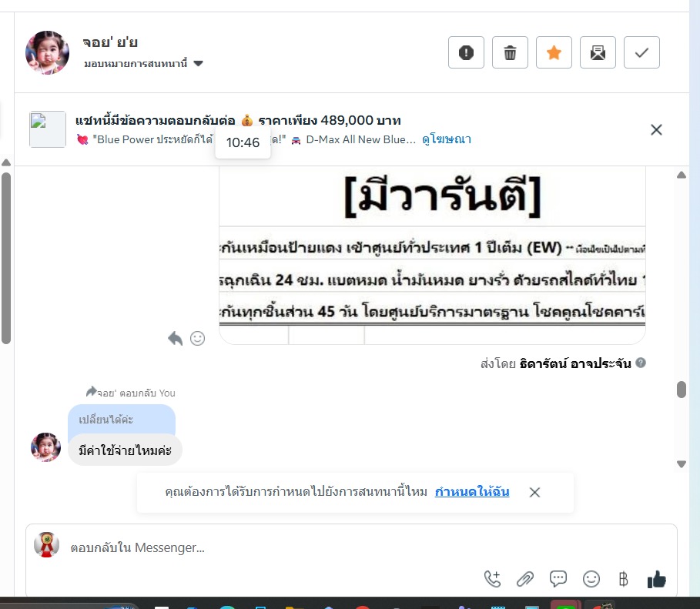Click the กำหนดให้ฉัน assign to me link
The width and height of the screenshot is (700, 609).
coord(472,491)
